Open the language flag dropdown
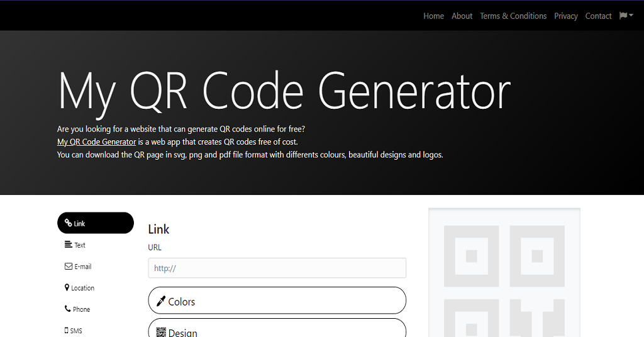Viewport: 644px width, 337px height. [626, 16]
